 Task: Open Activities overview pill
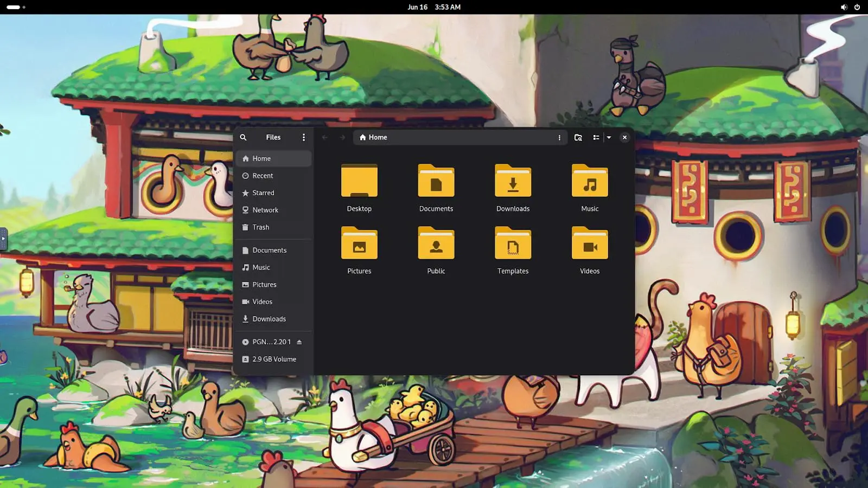tap(16, 7)
